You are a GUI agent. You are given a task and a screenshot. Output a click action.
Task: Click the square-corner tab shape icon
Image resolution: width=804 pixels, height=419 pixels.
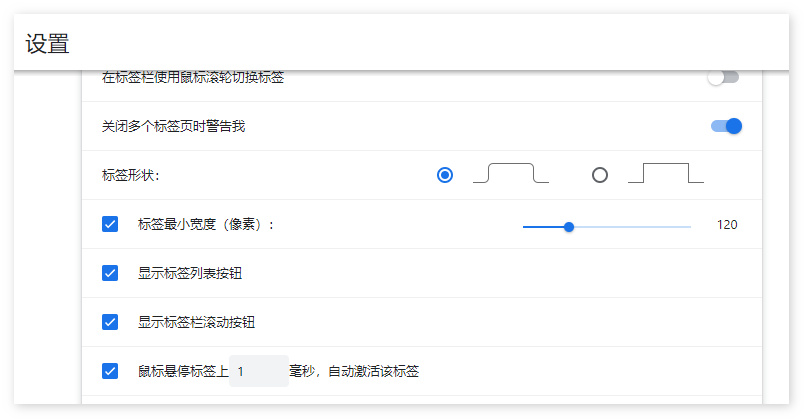pos(665,174)
